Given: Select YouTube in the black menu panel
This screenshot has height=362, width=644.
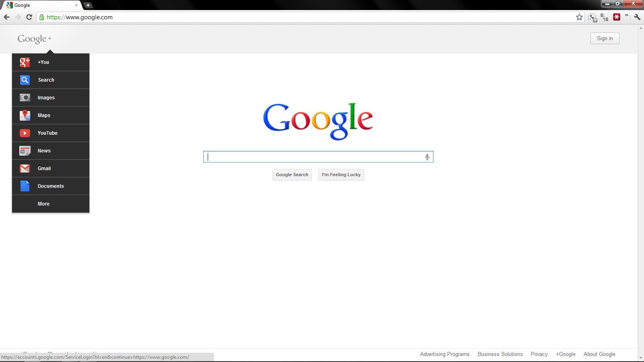Looking at the screenshot, I should pyautogui.click(x=47, y=133).
